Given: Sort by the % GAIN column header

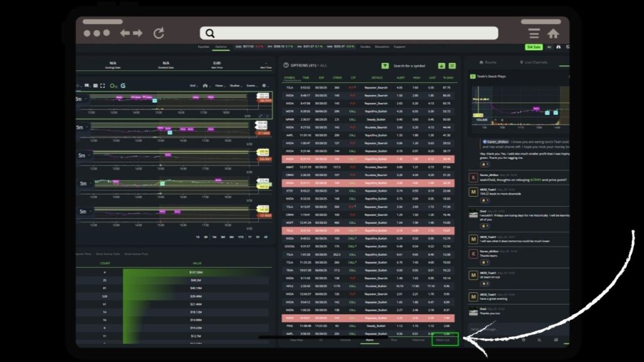Looking at the screenshot, I should point(448,77).
